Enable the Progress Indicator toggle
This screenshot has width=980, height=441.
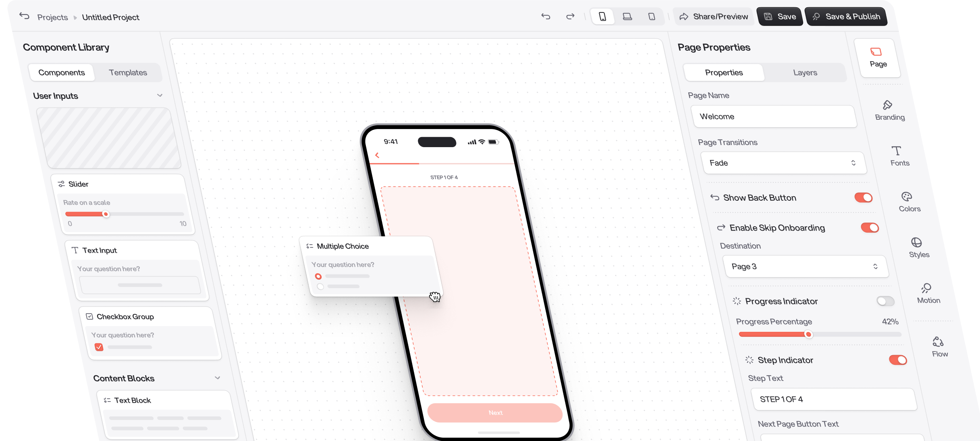point(885,301)
